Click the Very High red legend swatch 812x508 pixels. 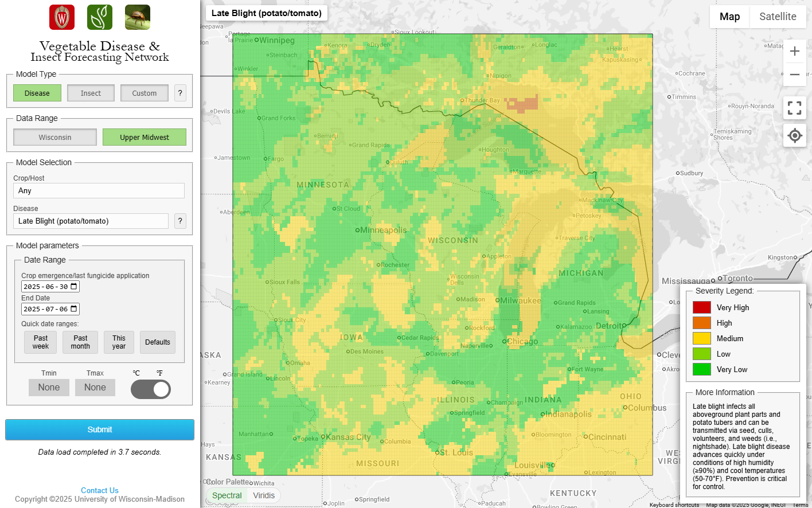[702, 307]
